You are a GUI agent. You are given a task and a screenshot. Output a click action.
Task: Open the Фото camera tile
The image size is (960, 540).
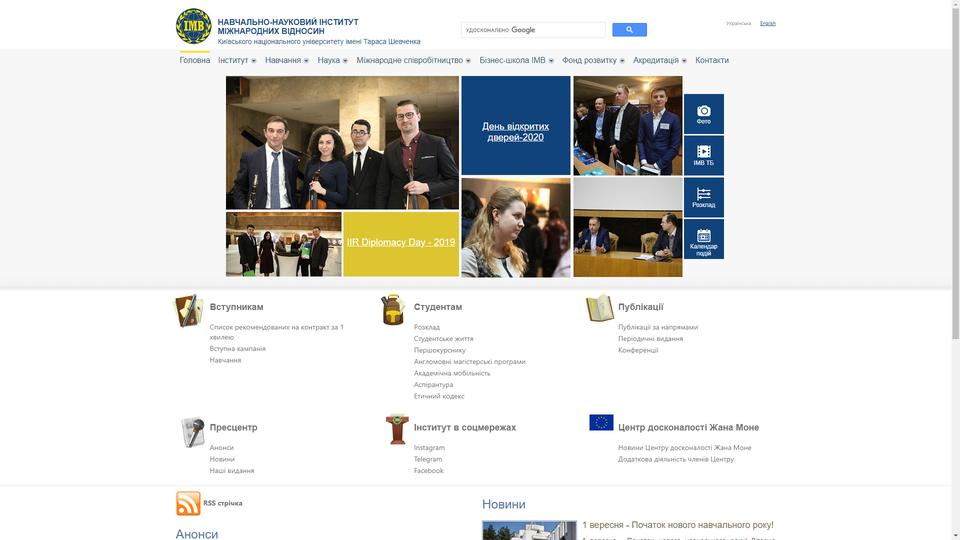pos(703,114)
